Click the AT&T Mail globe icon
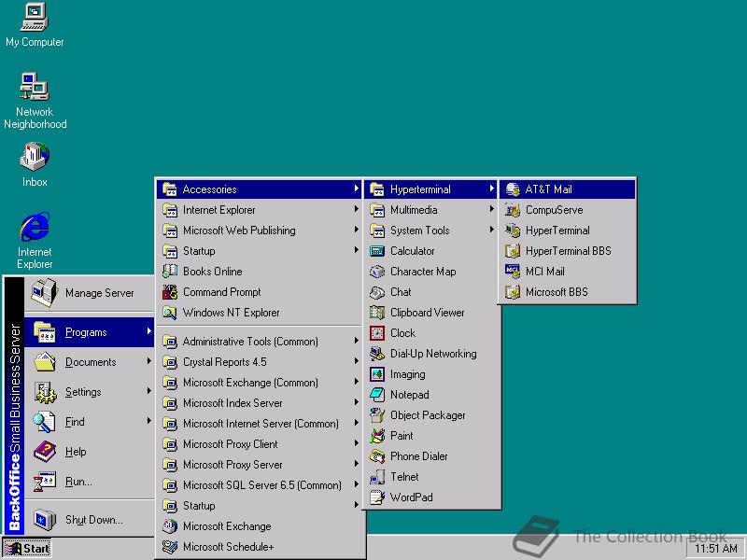 513,189
